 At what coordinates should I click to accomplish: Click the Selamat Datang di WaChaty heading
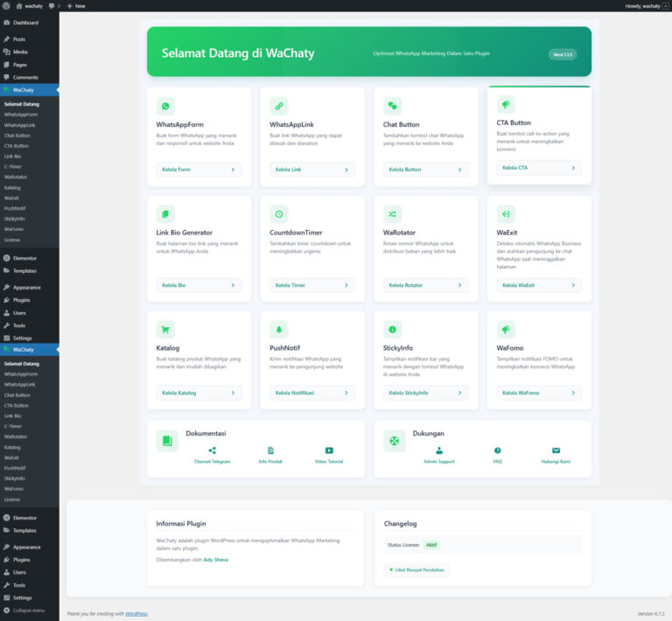click(x=238, y=53)
